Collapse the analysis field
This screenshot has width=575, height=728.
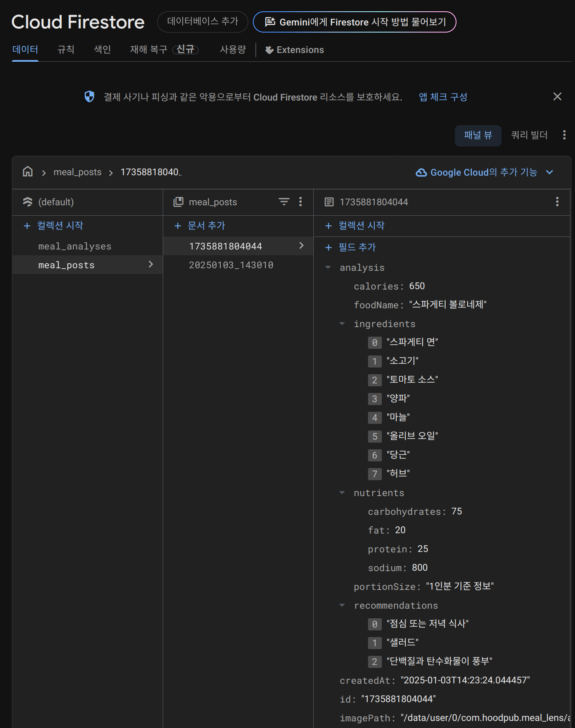pos(328,267)
